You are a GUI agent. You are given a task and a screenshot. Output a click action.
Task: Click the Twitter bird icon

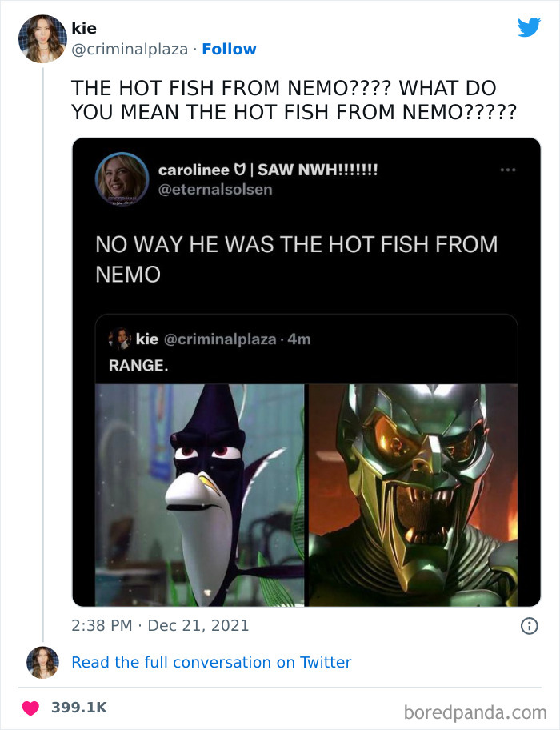click(530, 27)
